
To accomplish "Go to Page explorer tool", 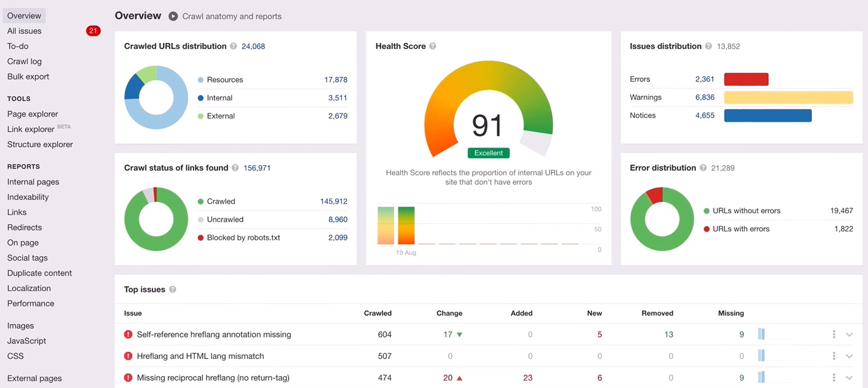I will 33,114.
